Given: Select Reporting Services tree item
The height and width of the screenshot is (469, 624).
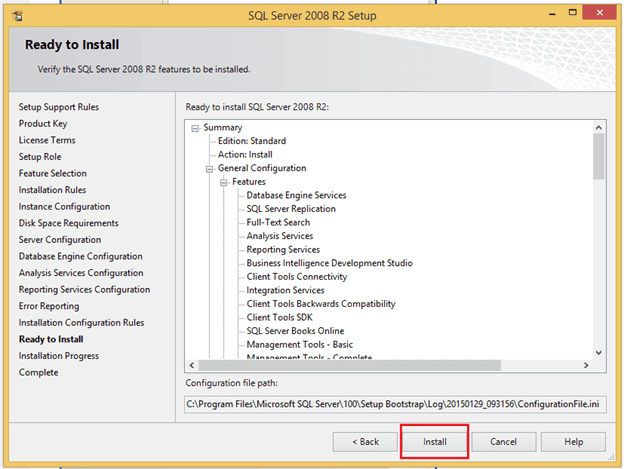Looking at the screenshot, I should click(x=283, y=249).
